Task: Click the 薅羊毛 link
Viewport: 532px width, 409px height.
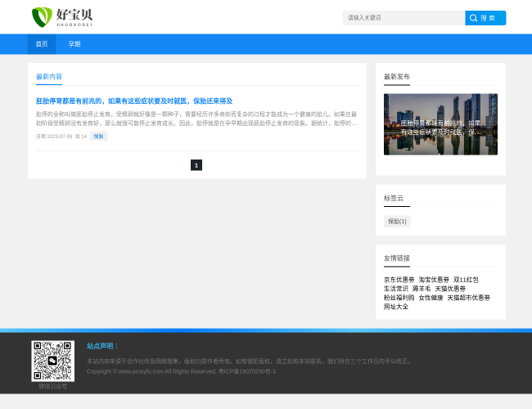Action: tap(422, 289)
